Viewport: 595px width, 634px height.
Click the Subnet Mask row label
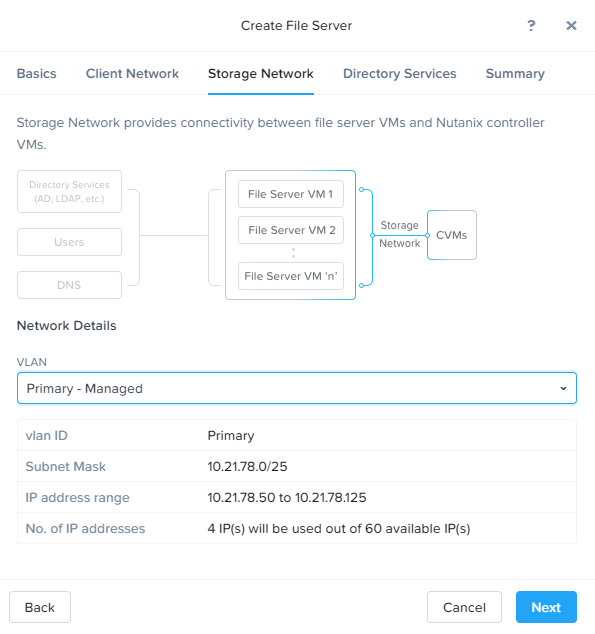click(65, 466)
